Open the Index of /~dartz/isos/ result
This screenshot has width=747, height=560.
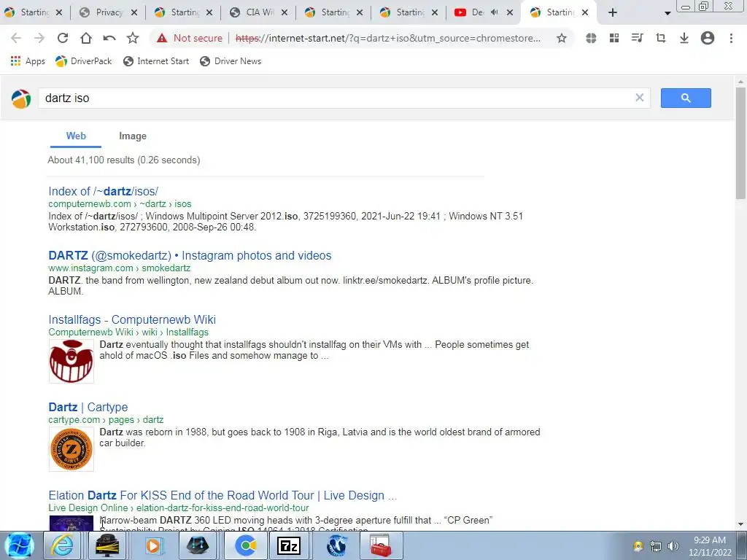[104, 191]
